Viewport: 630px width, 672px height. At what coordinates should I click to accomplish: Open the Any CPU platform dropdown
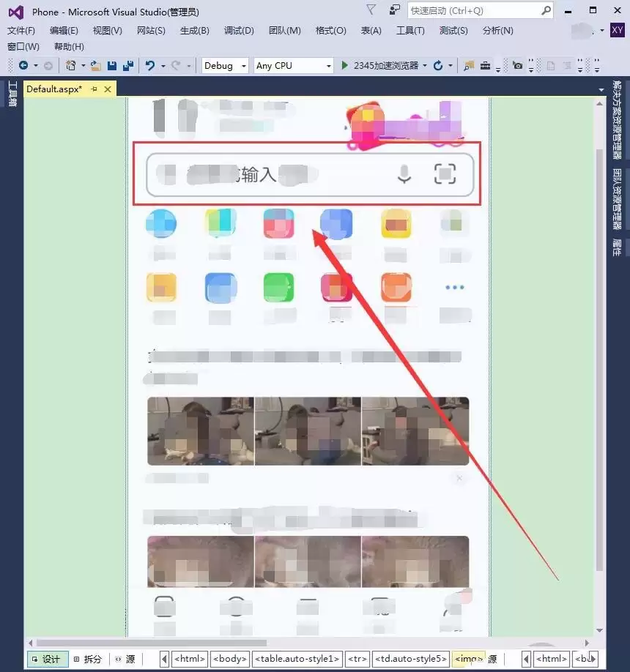[x=330, y=65]
